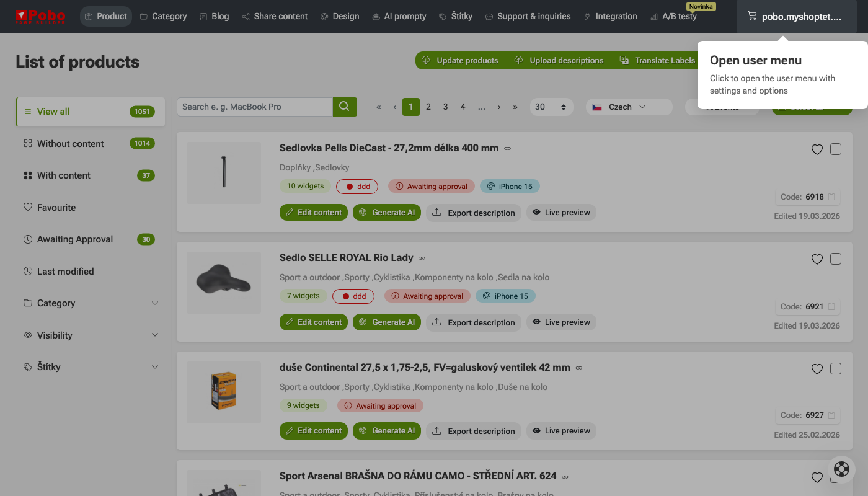Viewport: 868px width, 496px height.
Task: Change the per-page count from 30
Action: point(551,107)
